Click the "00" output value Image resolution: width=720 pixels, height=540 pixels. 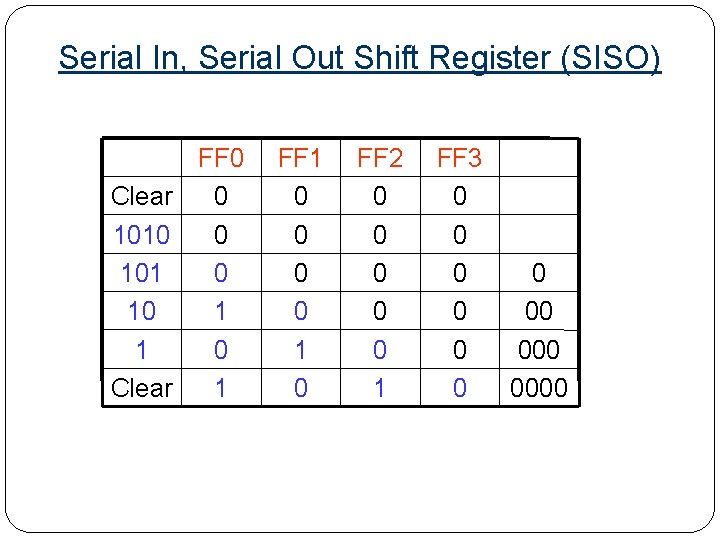[x=539, y=311]
